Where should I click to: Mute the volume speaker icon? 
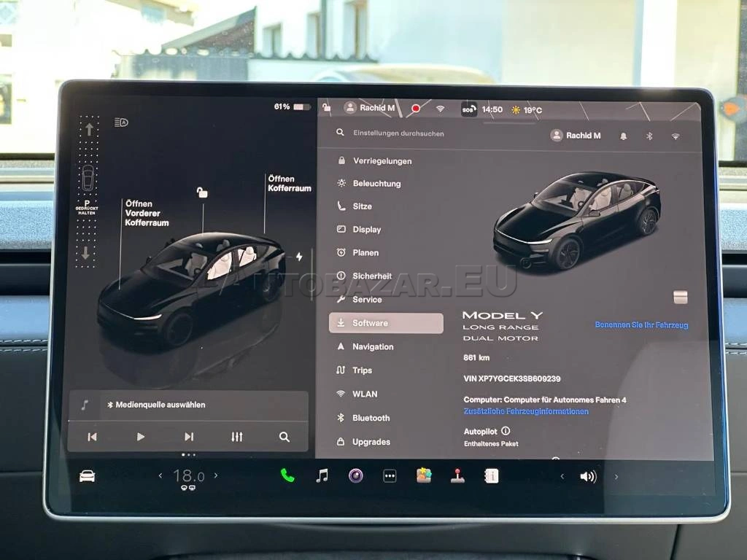click(x=588, y=477)
